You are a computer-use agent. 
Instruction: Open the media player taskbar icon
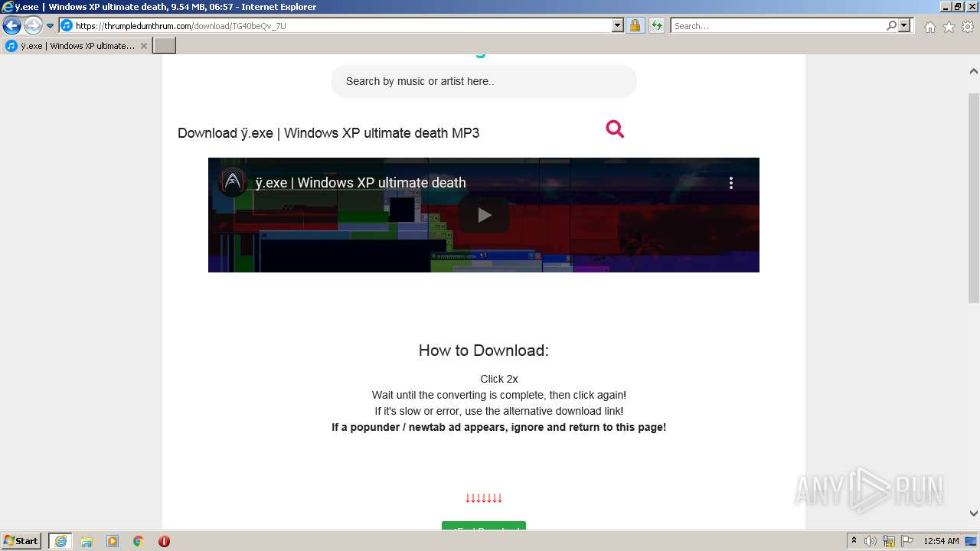click(113, 541)
